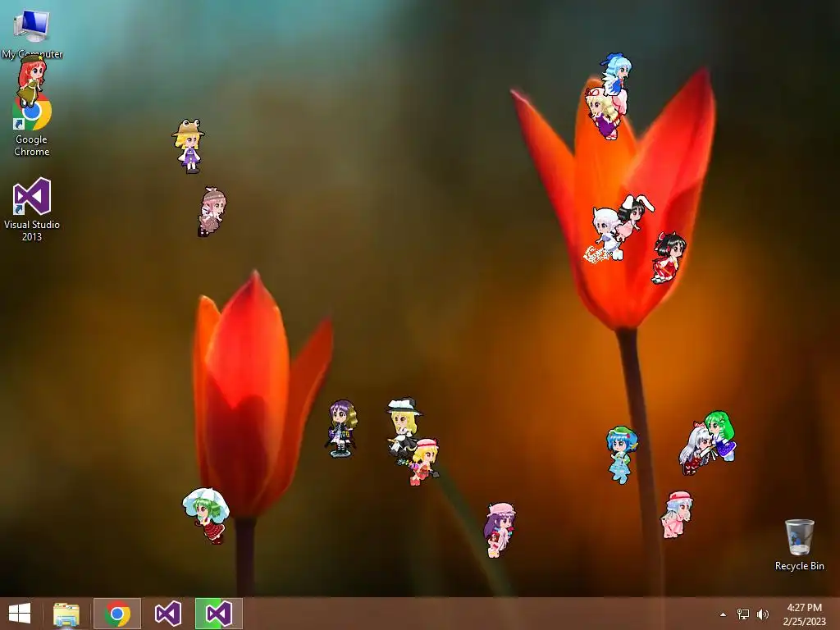The height and width of the screenshot is (630, 840).
Task: Switch to Chrome in the taskbar
Action: click(x=117, y=614)
